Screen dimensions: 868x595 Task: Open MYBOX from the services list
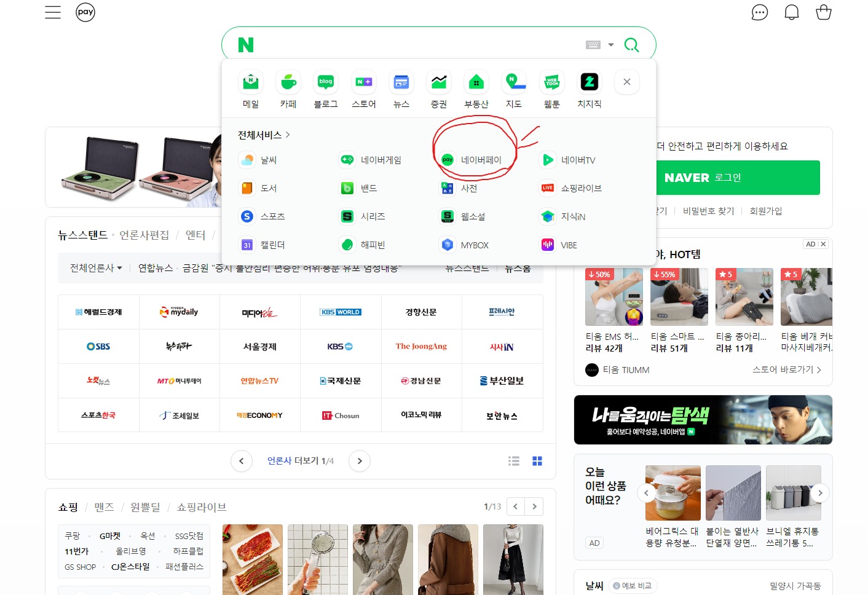[465, 245]
